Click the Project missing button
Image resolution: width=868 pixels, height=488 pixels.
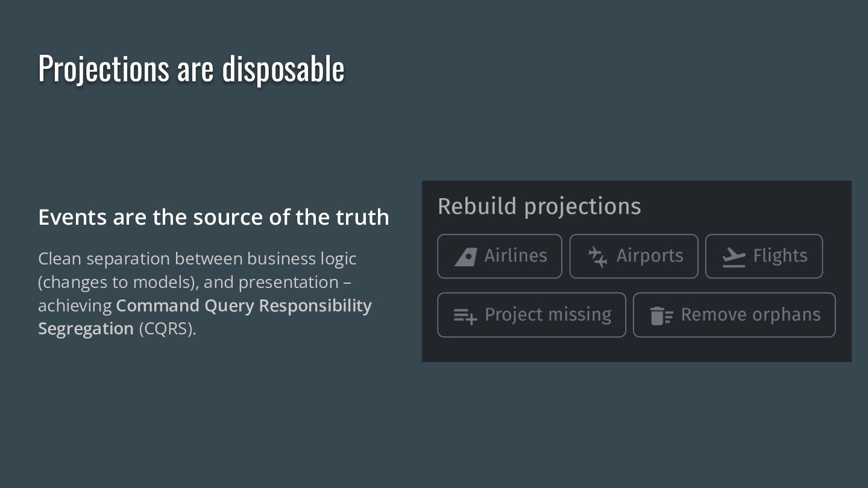pyautogui.click(x=532, y=315)
